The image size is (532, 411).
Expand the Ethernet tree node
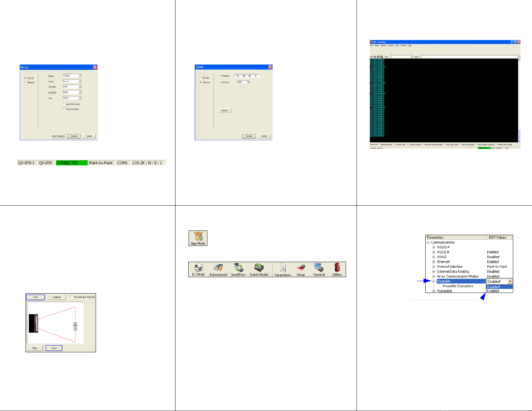pos(434,262)
